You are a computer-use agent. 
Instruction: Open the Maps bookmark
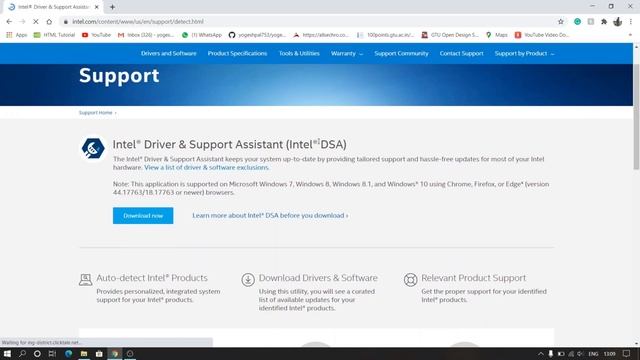(x=497, y=35)
